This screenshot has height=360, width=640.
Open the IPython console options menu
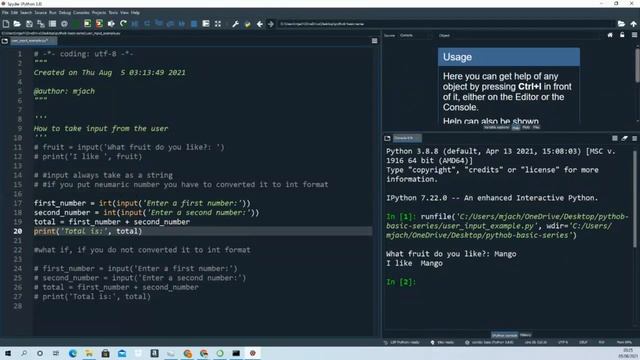tap(634, 138)
